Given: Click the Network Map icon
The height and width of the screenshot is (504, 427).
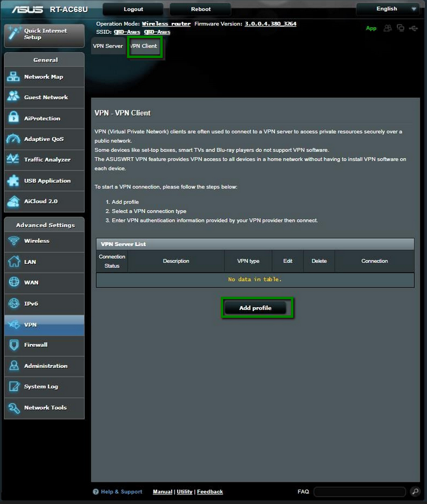Looking at the screenshot, I should (x=13, y=77).
